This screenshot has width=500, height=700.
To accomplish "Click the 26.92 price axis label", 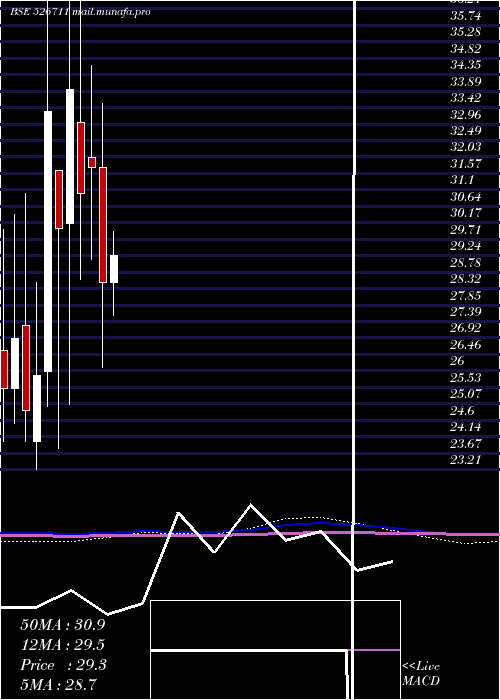I will click(466, 328).
